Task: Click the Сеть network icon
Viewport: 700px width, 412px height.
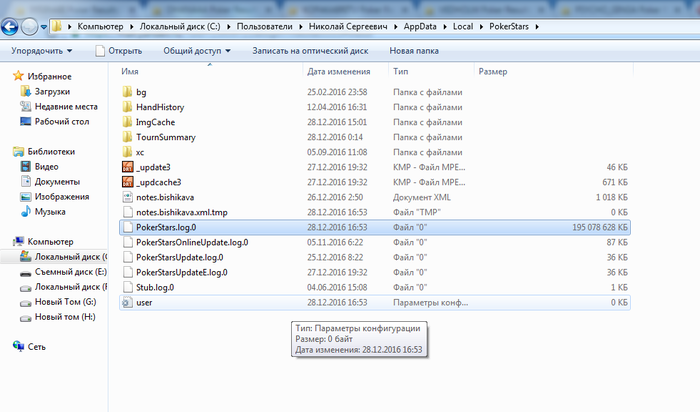Action: pyautogui.click(x=18, y=346)
